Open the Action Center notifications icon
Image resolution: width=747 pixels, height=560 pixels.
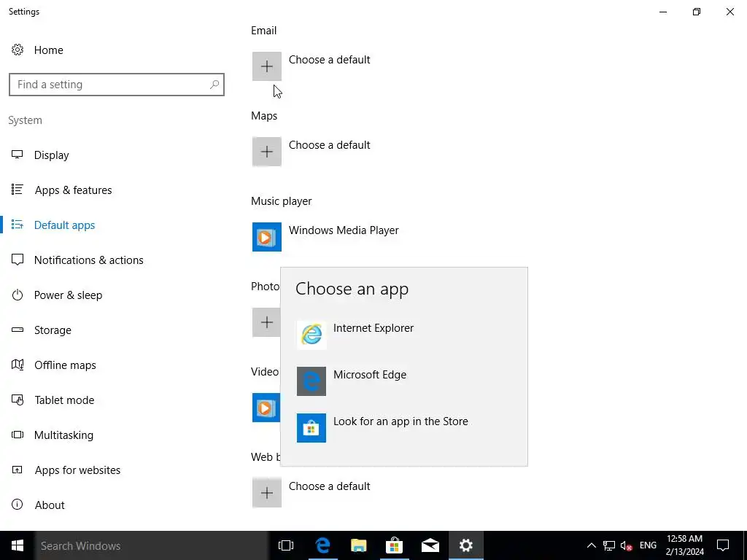click(x=723, y=545)
